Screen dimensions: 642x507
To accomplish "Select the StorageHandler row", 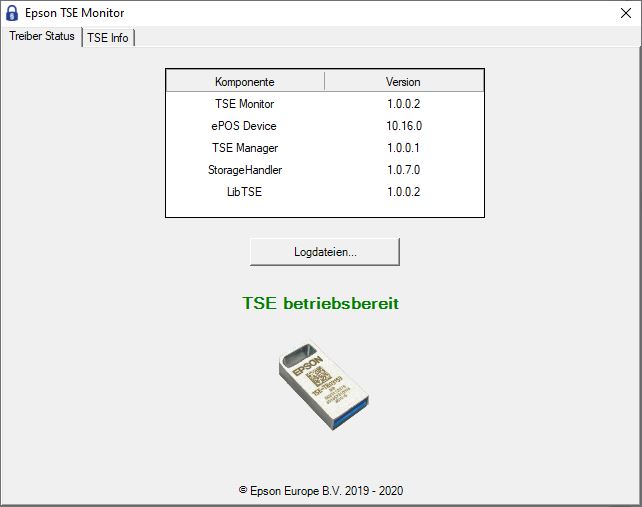I will (325, 170).
